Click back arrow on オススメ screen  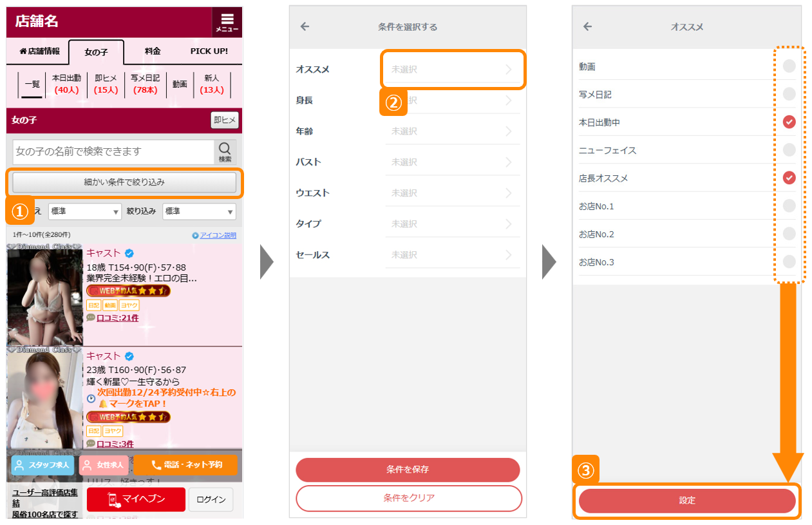(x=587, y=27)
